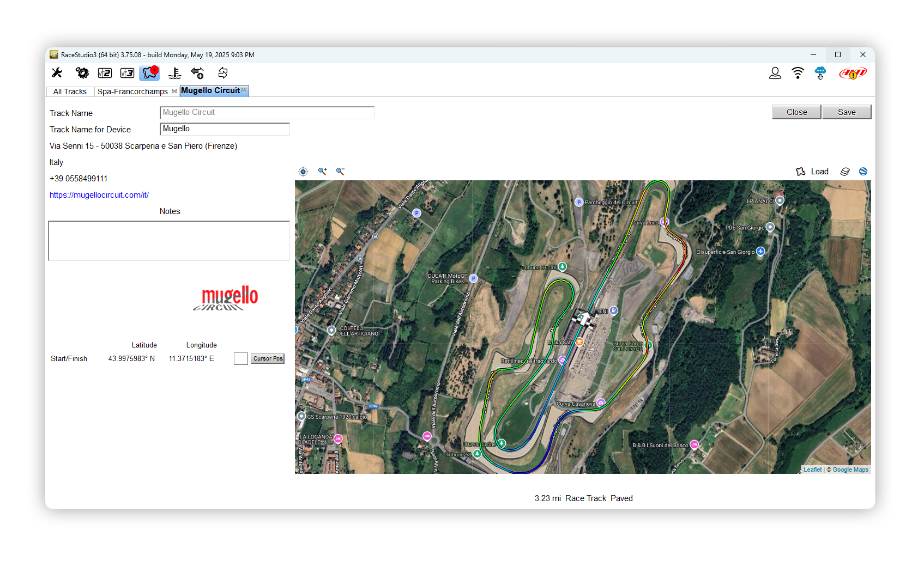Click the empty box beside Cursor Pos
The image size is (924, 561).
point(241,358)
